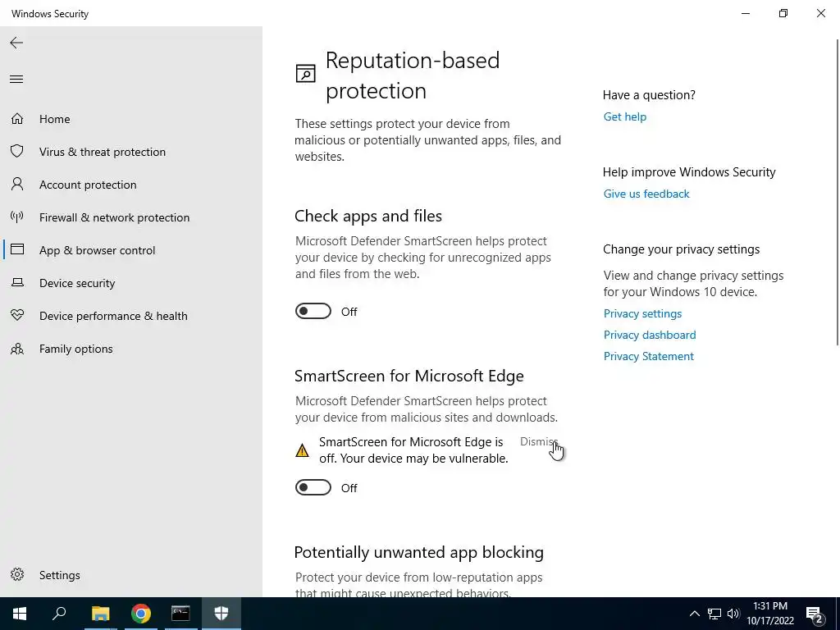The width and height of the screenshot is (840, 630).
Task: Launch Google Chrome from taskbar
Action: coord(141,614)
